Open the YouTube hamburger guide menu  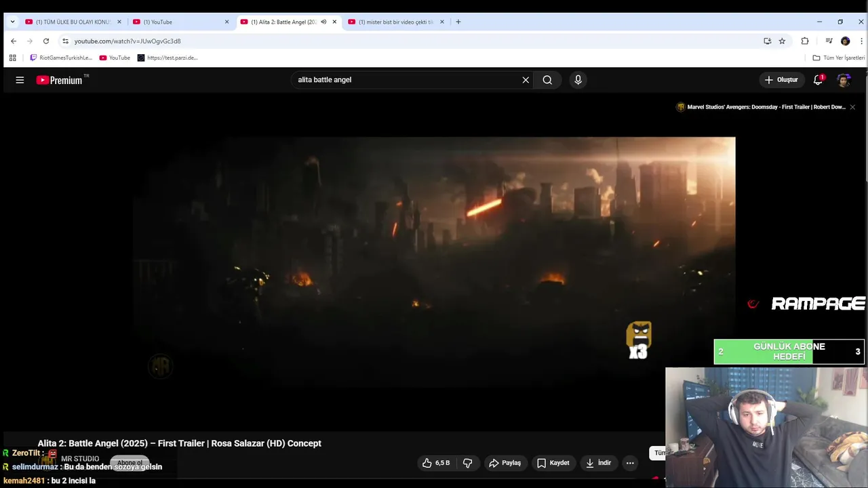(20, 80)
